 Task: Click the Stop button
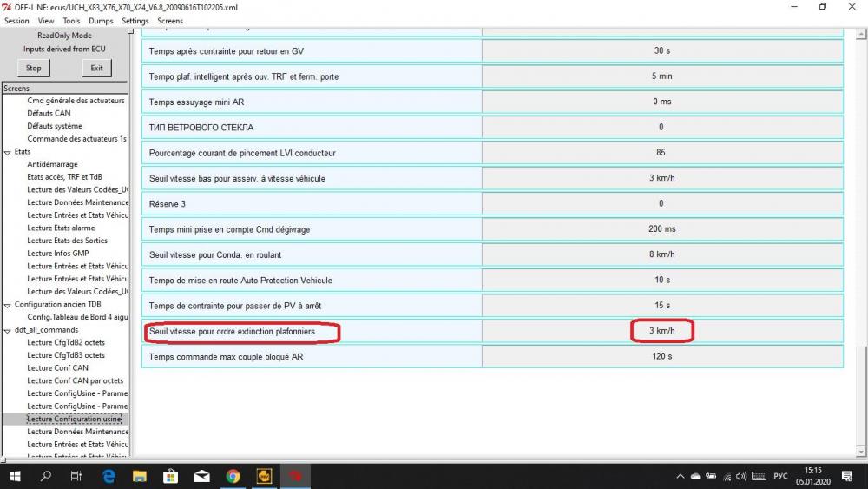pyautogui.click(x=33, y=68)
